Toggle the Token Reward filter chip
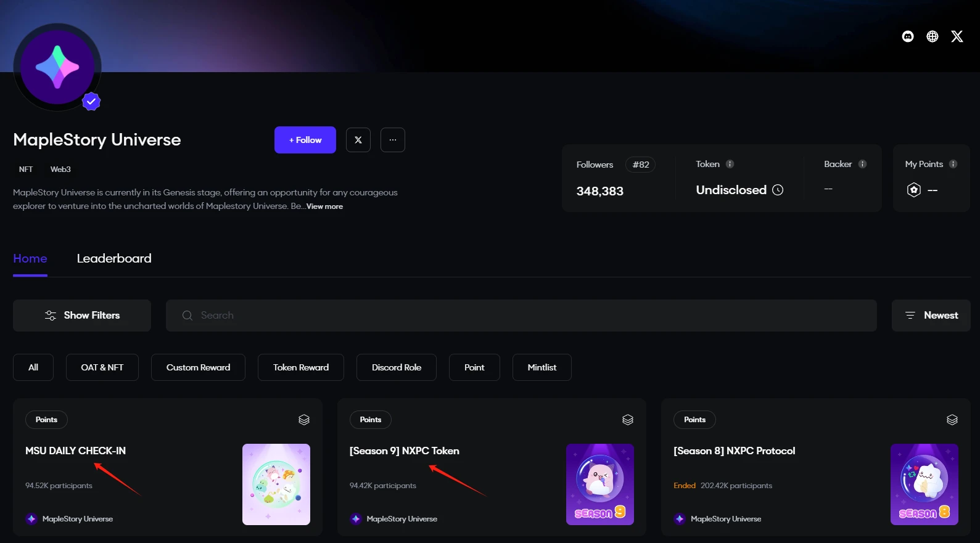Screen dimensions: 980x543 [301, 367]
